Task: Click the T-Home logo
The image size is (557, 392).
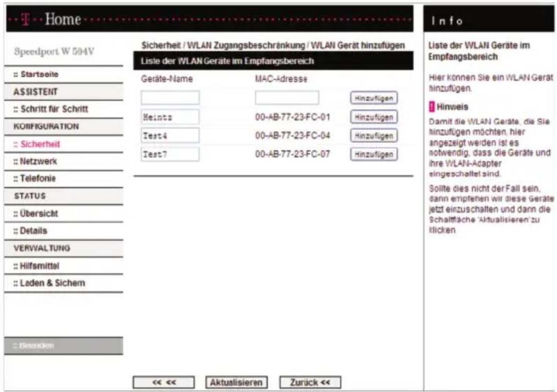Action: [x=51, y=19]
